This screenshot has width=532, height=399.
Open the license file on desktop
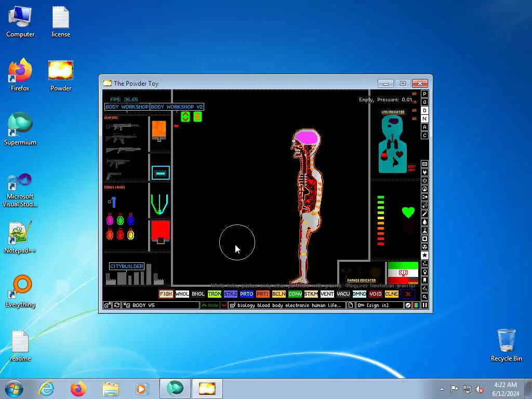point(61,22)
